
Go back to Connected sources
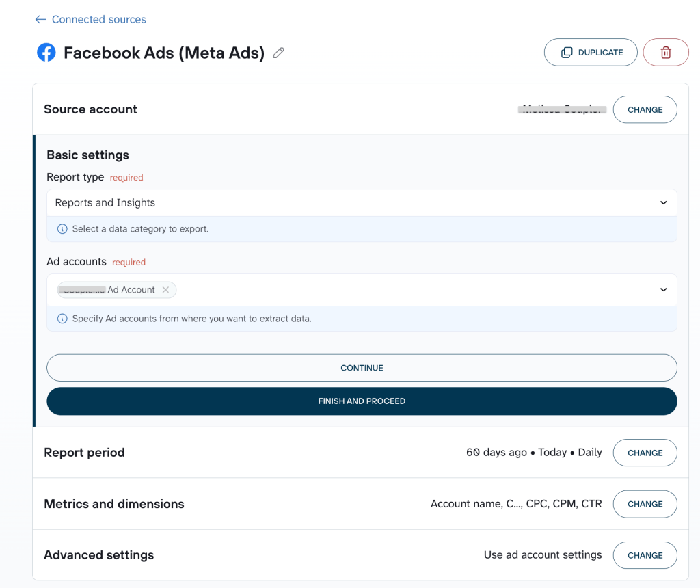98,19
